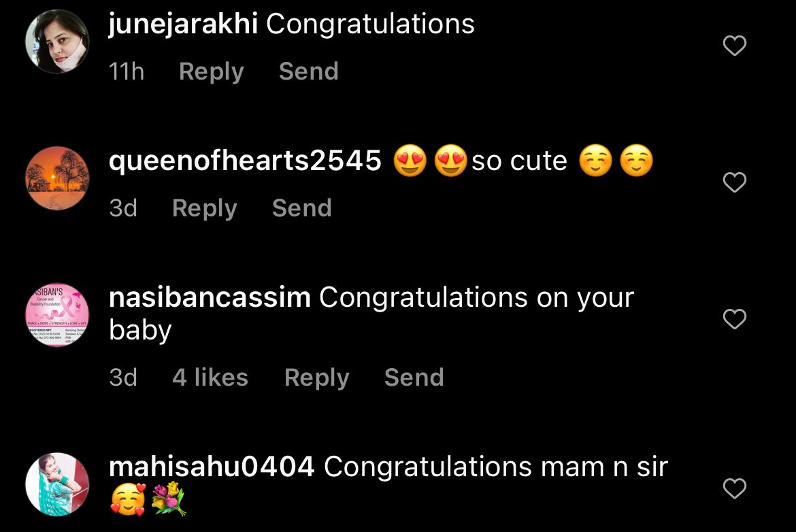Reply to junejarakhi's comment

click(x=211, y=71)
